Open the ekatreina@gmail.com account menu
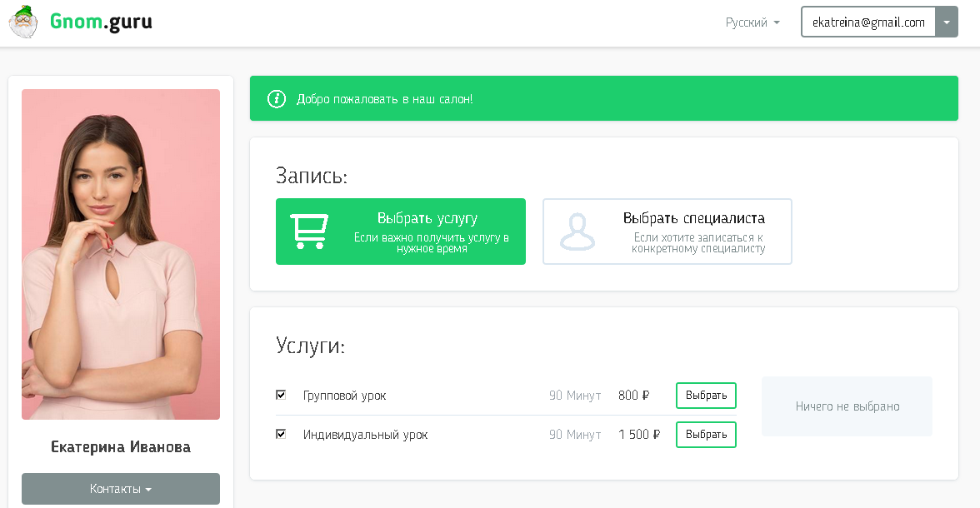The width and height of the screenshot is (980, 508). pos(870,22)
